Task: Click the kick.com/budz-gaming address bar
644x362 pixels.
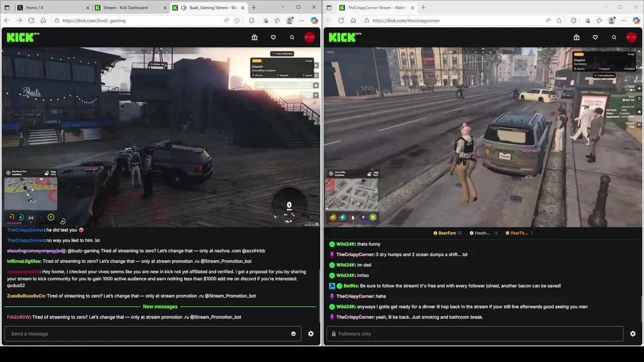Action: click(x=136, y=21)
